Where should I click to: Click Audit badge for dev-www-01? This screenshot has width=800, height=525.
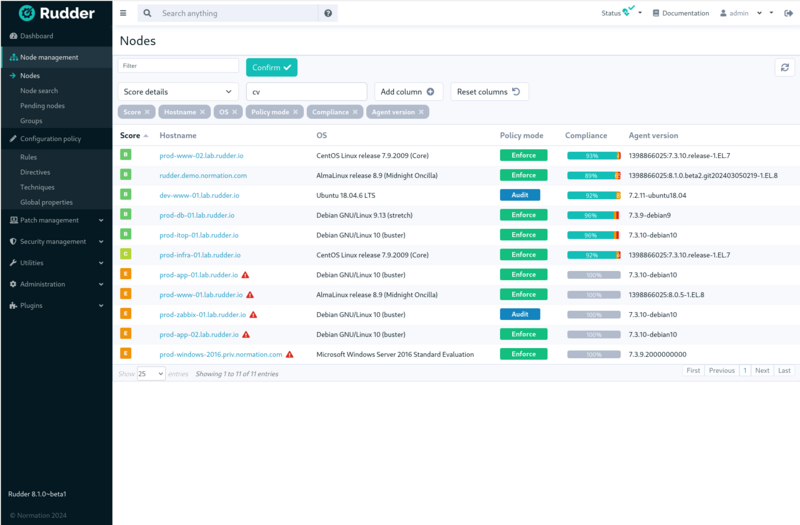(520, 195)
